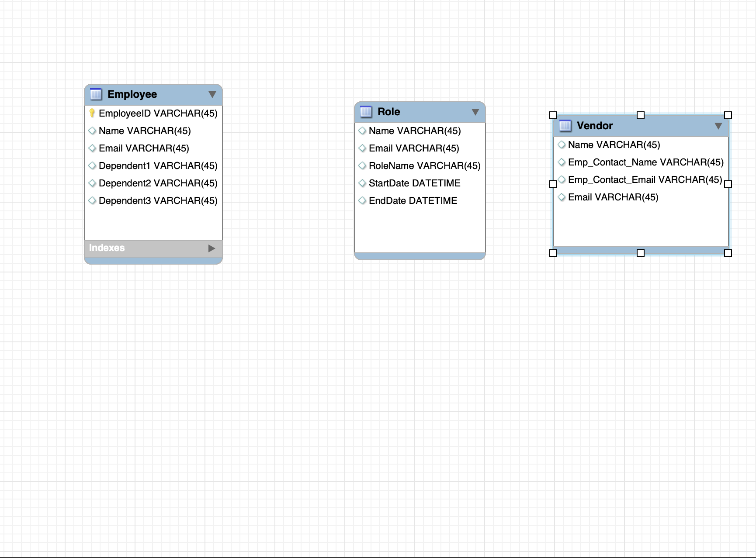This screenshot has width=756, height=558.
Task: Click the diamond icon beside RoleName in Role
Action: coord(362,165)
